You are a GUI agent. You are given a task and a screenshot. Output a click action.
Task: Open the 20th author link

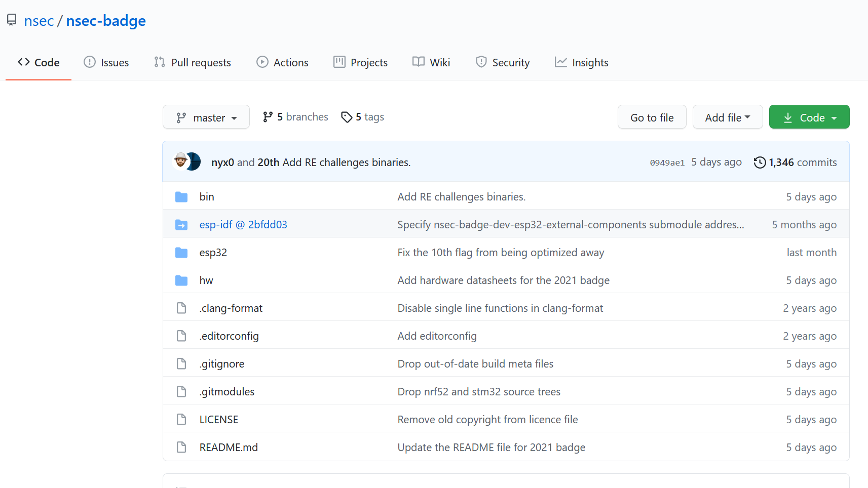[x=269, y=162]
